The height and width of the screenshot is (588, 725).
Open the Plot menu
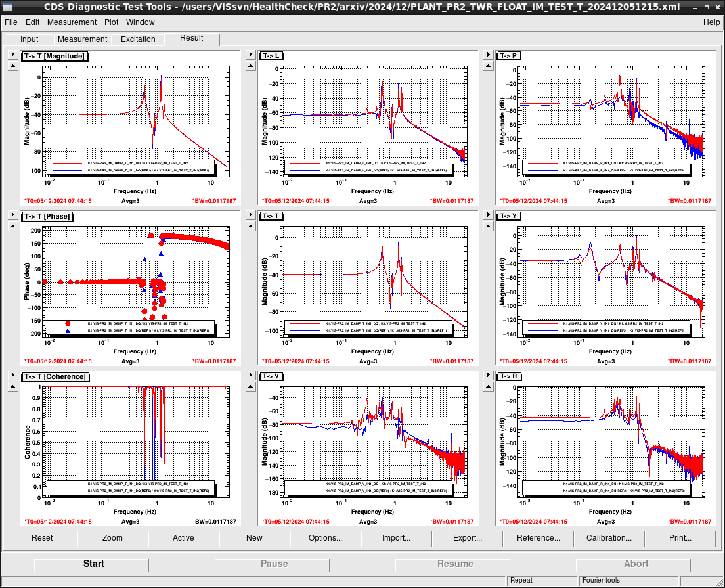point(111,22)
